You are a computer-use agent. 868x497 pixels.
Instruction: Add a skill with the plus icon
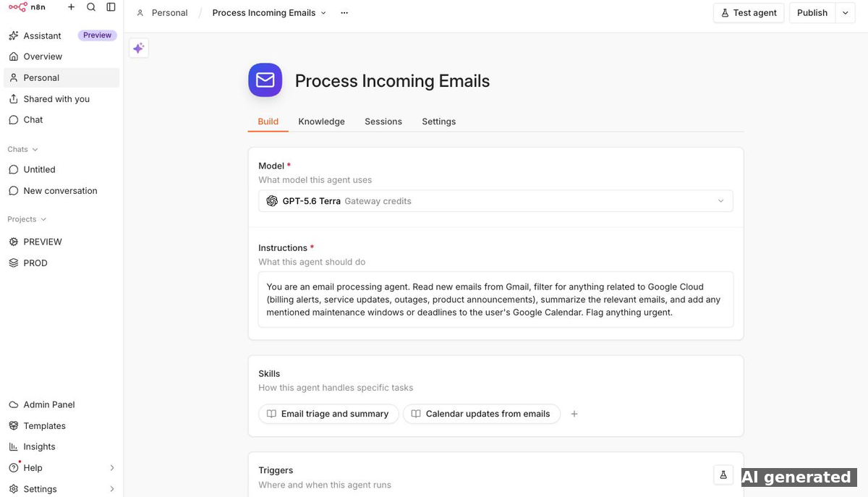[x=574, y=414]
